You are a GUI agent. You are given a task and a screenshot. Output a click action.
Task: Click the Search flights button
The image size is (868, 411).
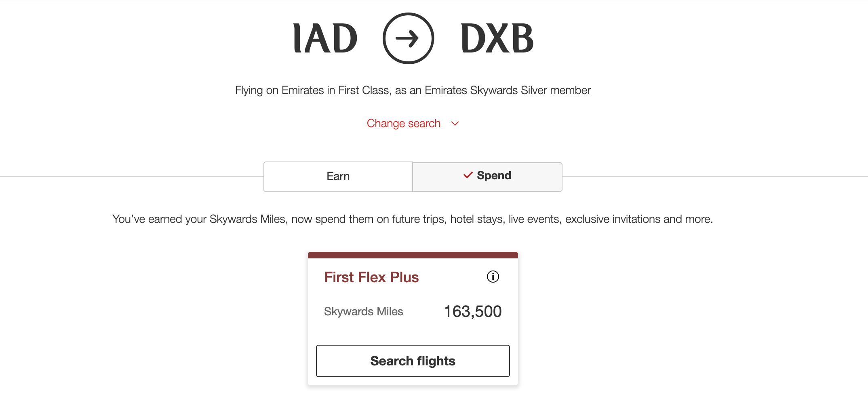(x=413, y=361)
